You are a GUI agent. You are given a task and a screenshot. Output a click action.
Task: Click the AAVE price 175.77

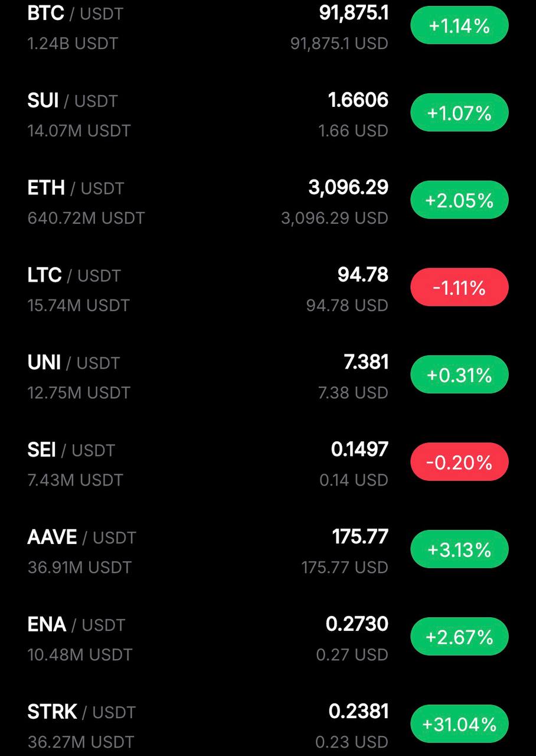point(360,537)
